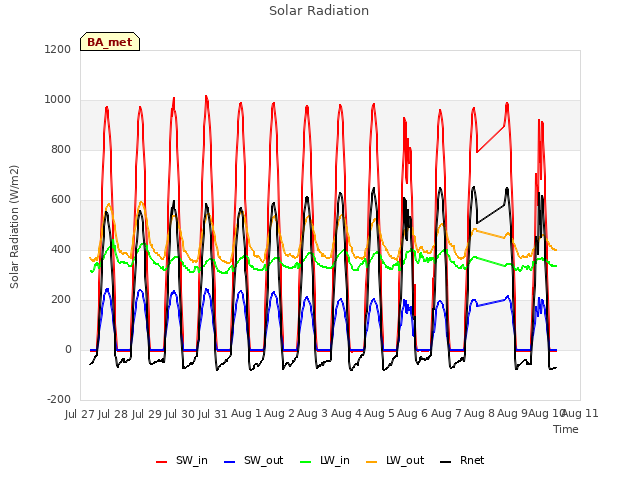Screen dimensions: 640x480
Task: Click the Jul 31 x-axis tick label
Action: pyautogui.click(x=213, y=414)
